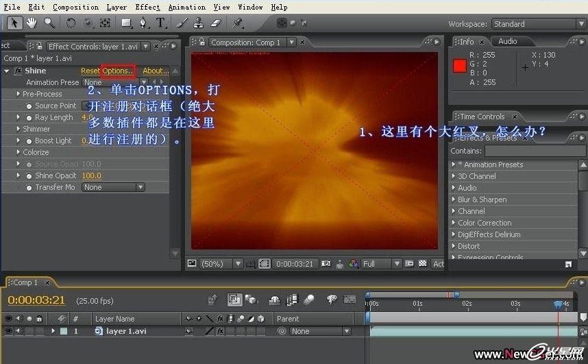Screen dimensions: 588x364
Task: Select the Rotation tool
Action: 70,23
